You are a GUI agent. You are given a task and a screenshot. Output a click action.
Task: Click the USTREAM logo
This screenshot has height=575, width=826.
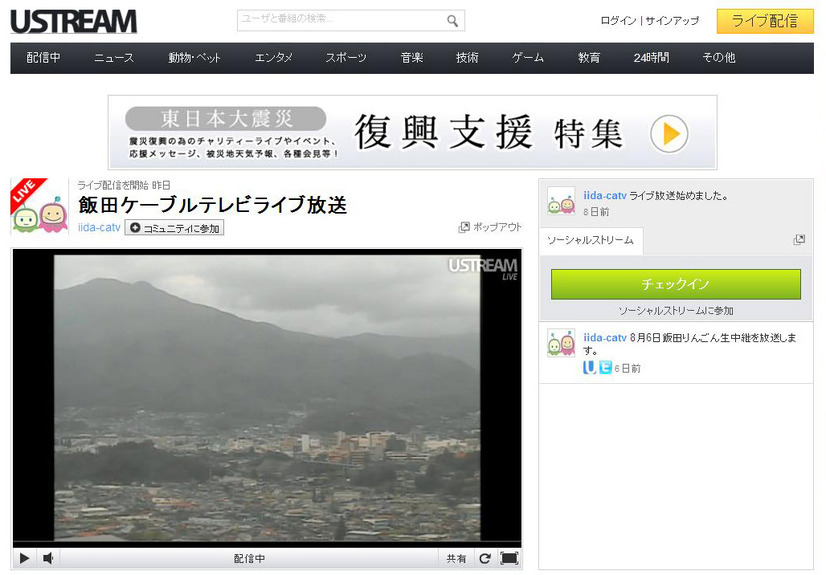point(73,22)
